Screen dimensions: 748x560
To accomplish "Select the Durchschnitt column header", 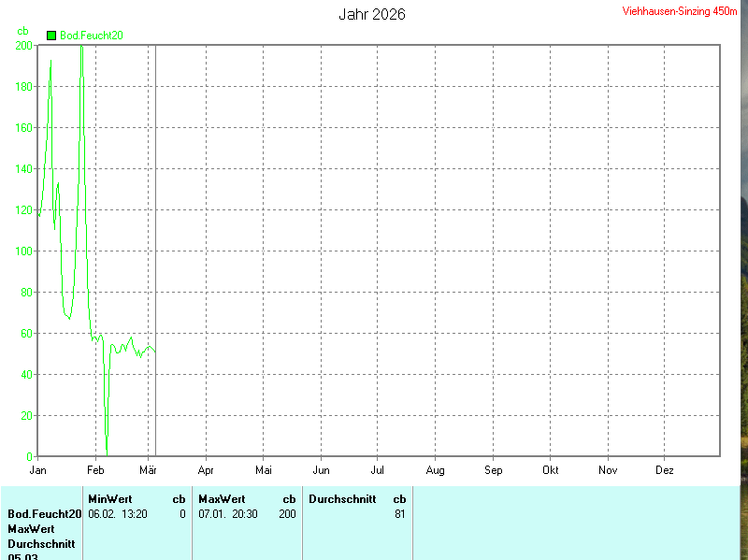I will pos(342,499).
